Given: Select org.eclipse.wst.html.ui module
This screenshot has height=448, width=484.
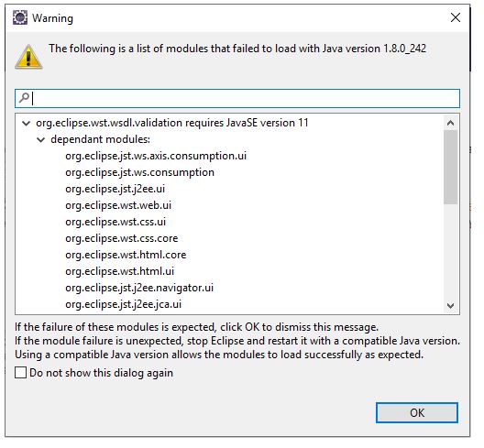Looking at the screenshot, I should [120, 271].
